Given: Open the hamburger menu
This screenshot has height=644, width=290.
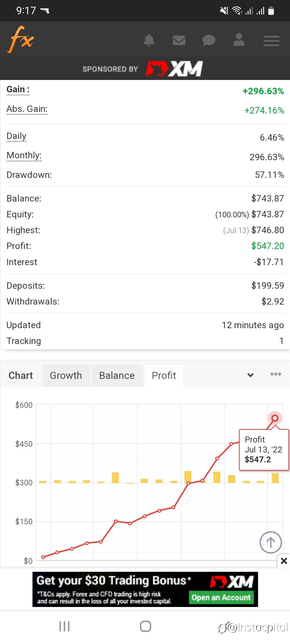Looking at the screenshot, I should pos(271,41).
